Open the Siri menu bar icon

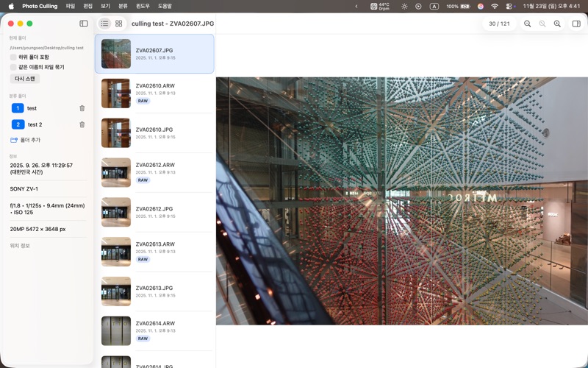click(481, 6)
